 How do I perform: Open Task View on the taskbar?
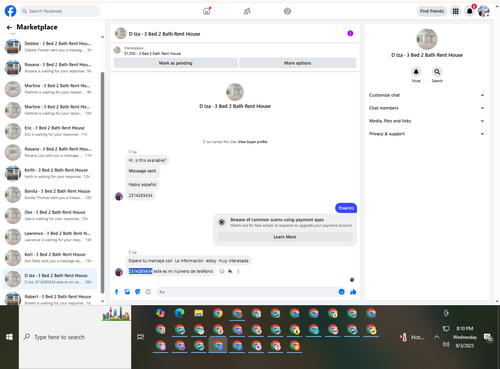point(140,337)
